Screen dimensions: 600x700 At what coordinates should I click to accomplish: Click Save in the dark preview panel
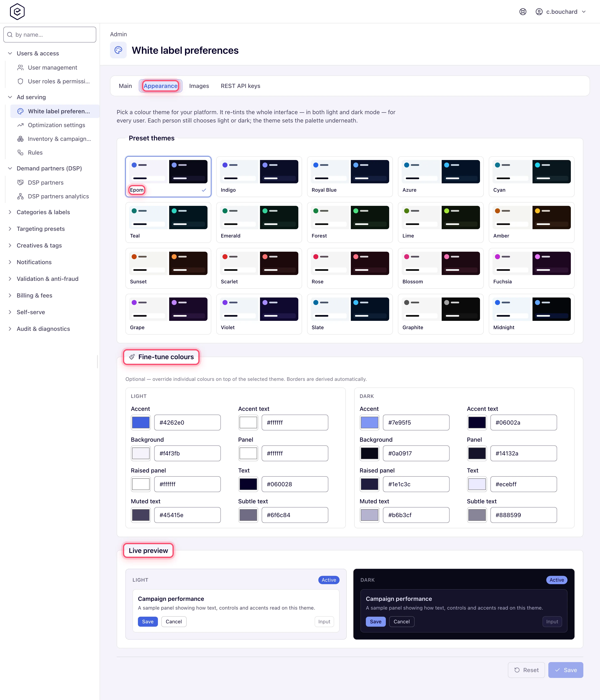coord(376,622)
